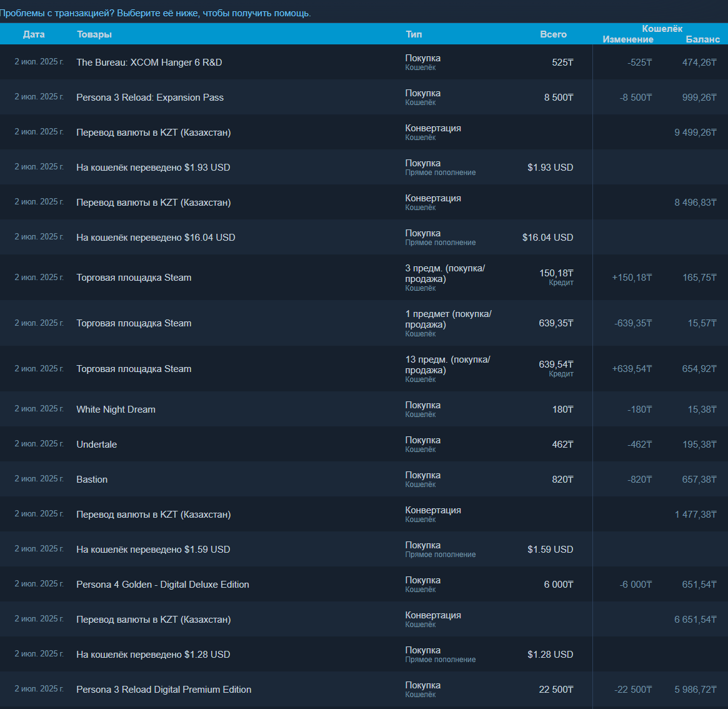Click the 15,38₸ balance value
Viewport: 728px width, 709px height.
click(702, 410)
